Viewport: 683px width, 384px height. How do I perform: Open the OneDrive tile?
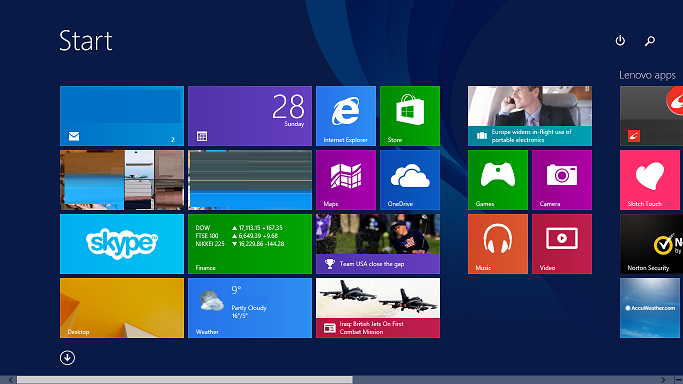(x=410, y=180)
